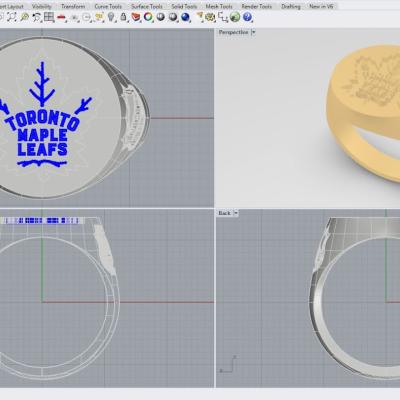Click the Perspective viewport title label

[x=233, y=32]
